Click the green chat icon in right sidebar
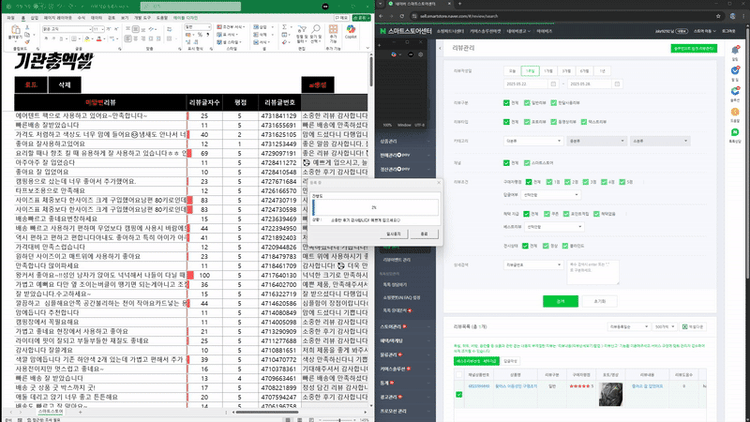This screenshot has width=750, height=422. tap(735, 132)
